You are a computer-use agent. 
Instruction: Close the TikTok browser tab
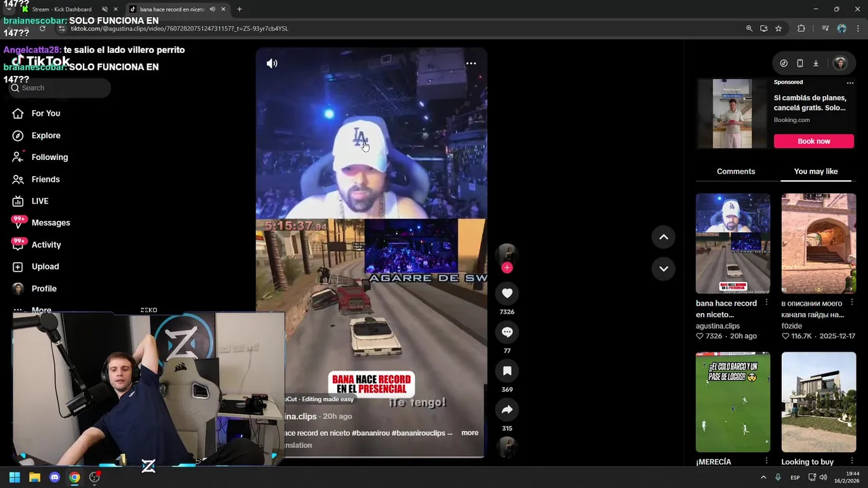pyautogui.click(x=223, y=9)
